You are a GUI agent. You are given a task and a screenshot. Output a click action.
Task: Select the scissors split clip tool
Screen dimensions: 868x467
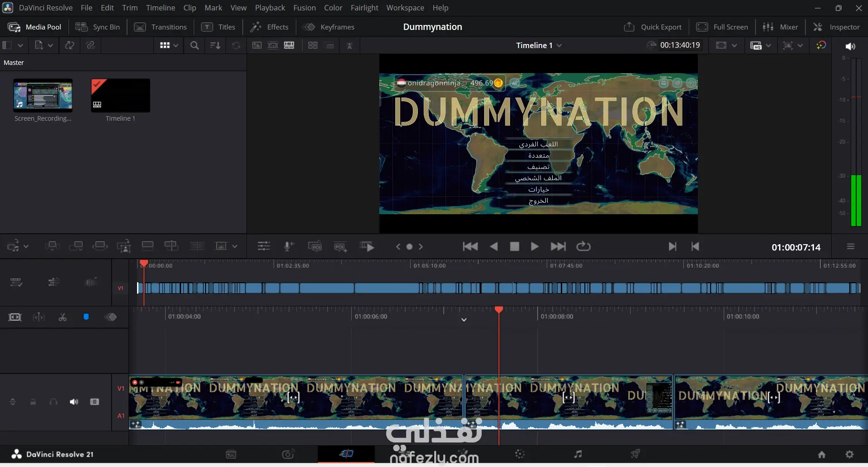[63, 317]
